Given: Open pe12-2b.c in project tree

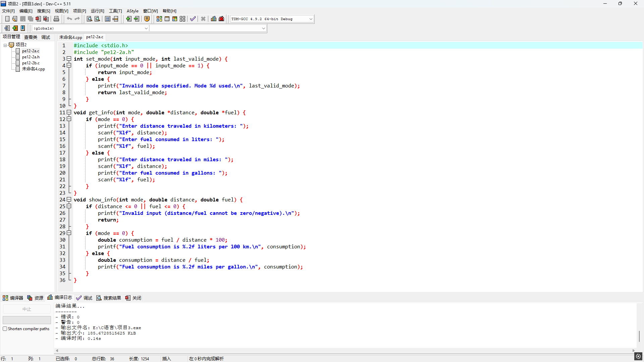Looking at the screenshot, I should click(x=31, y=63).
